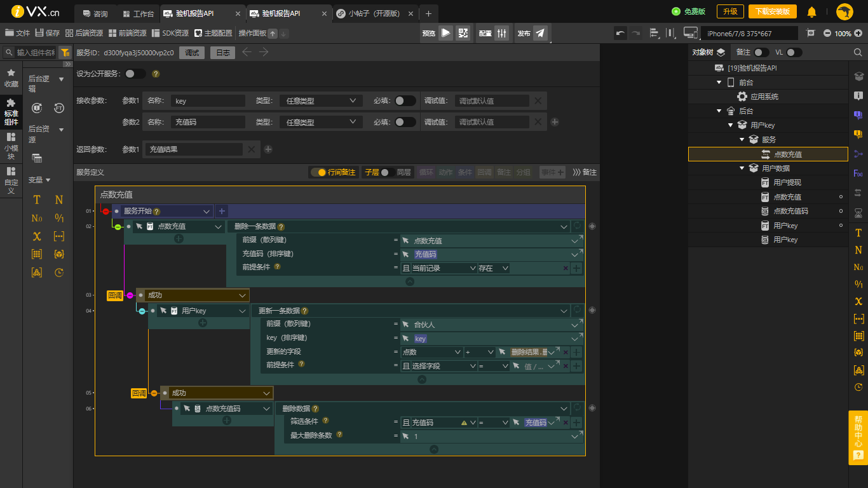Collapse the 用户数据 tree node

tap(742, 168)
